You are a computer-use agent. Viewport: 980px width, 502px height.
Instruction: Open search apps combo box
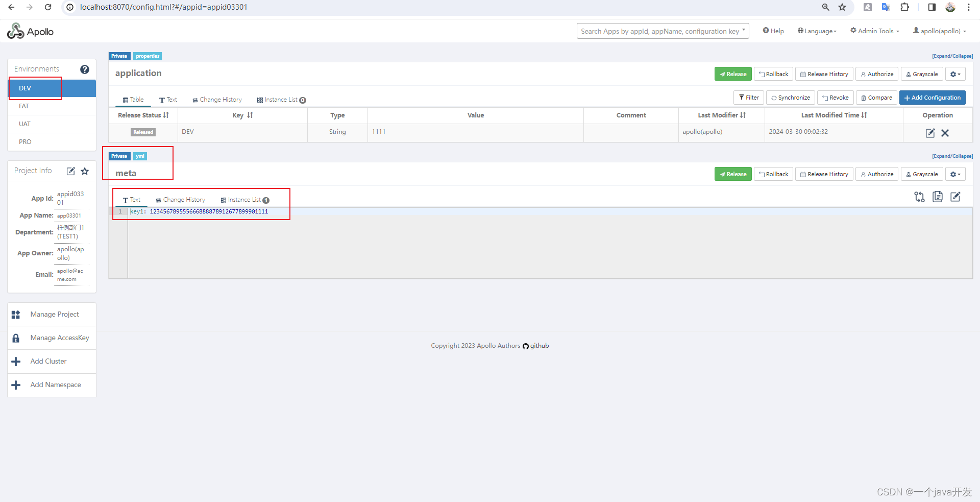point(663,31)
